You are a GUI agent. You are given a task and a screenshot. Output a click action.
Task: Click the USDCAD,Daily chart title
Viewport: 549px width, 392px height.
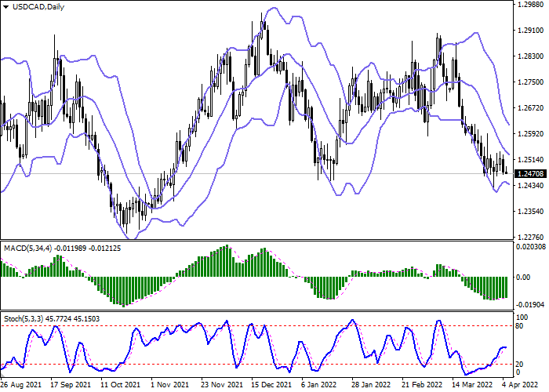pyautogui.click(x=38, y=6)
